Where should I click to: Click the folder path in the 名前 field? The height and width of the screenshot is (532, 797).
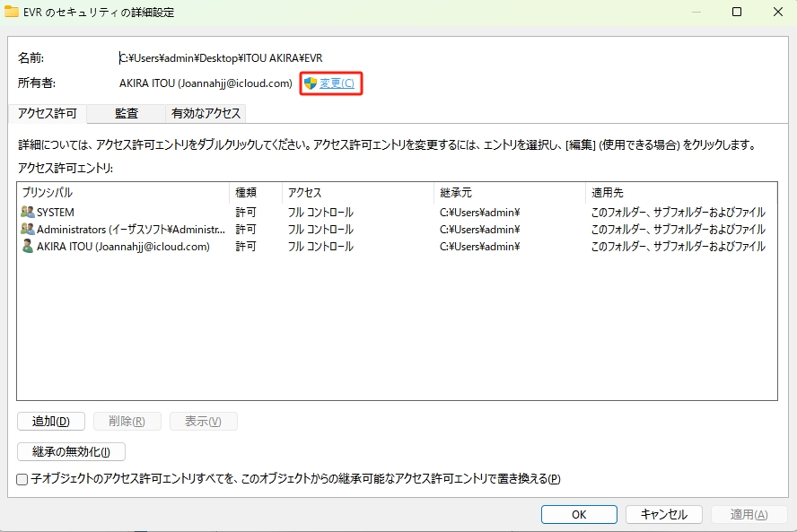point(221,58)
